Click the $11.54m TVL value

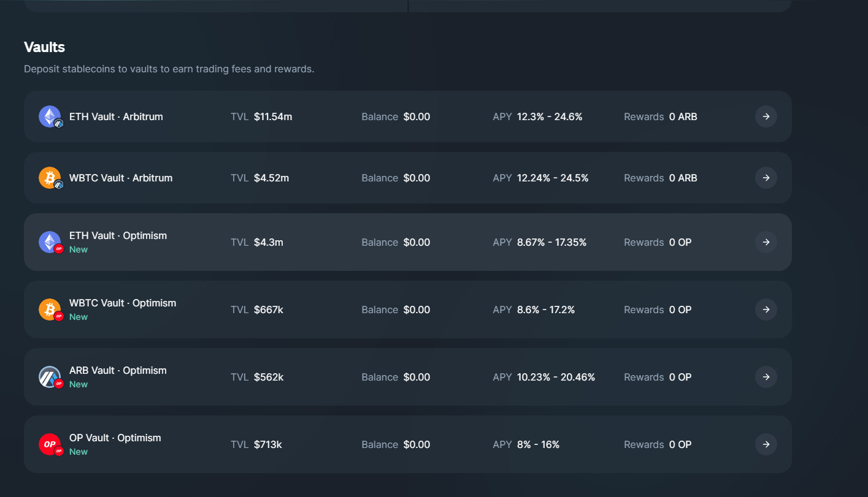273,116
